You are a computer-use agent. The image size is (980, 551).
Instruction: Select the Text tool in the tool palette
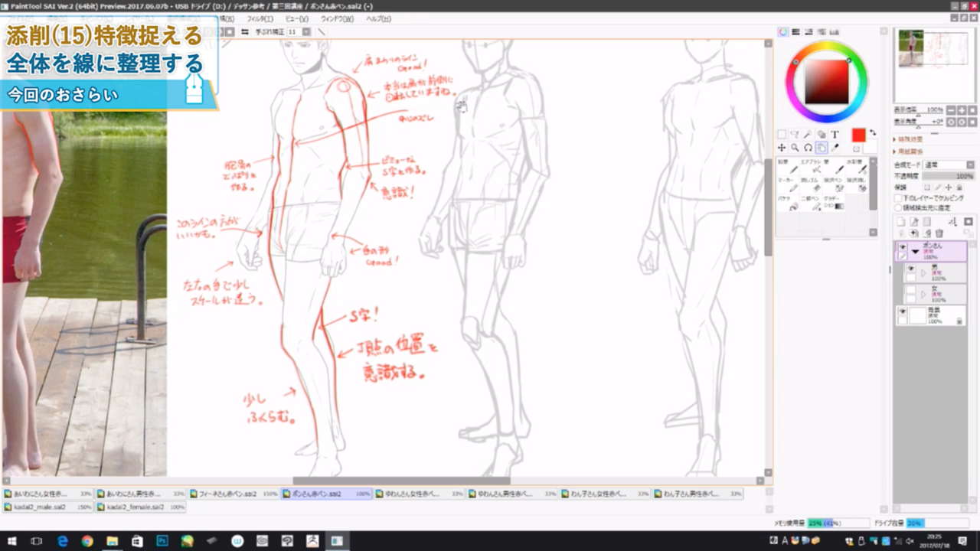coord(835,135)
